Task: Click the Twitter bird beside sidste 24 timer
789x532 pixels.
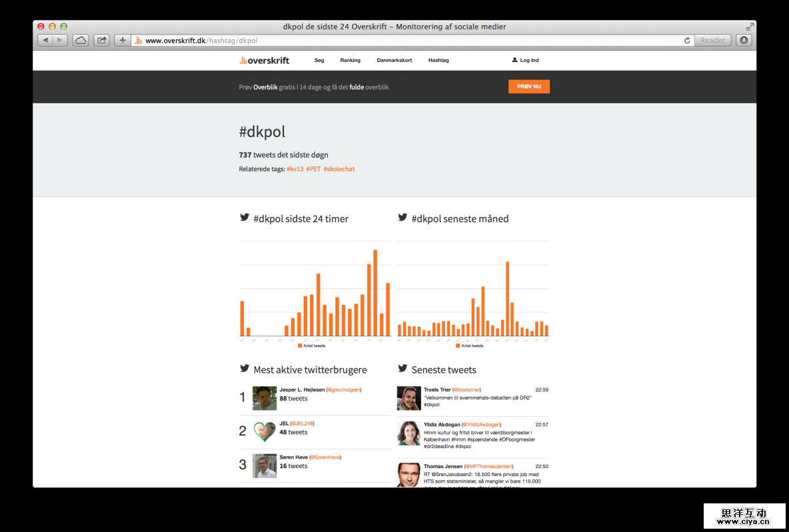Action: (245, 217)
